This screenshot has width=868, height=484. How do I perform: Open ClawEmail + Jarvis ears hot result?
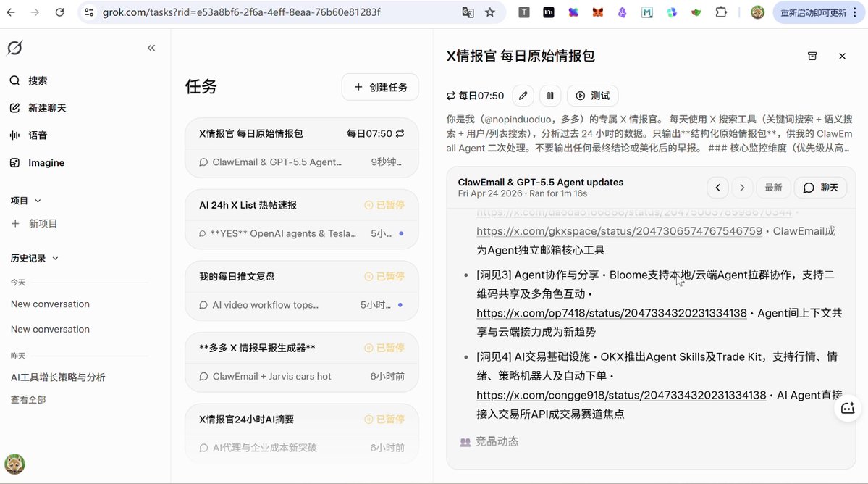pyautogui.click(x=302, y=377)
